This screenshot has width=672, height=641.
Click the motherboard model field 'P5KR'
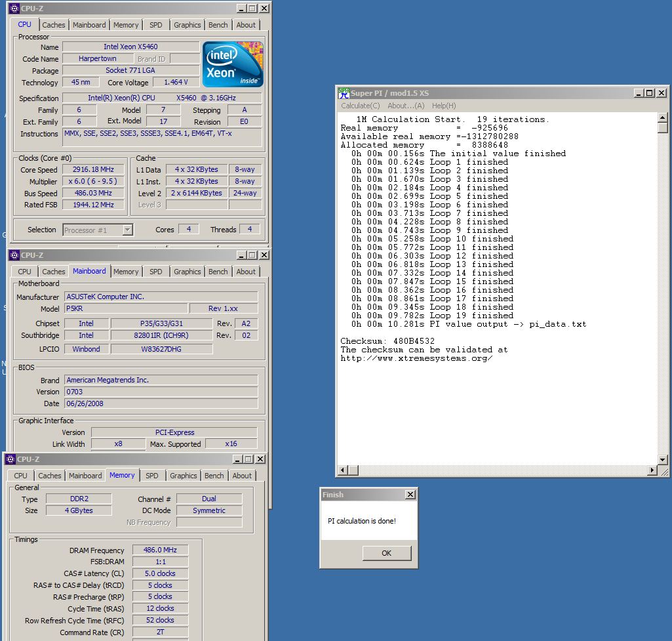coord(126,308)
